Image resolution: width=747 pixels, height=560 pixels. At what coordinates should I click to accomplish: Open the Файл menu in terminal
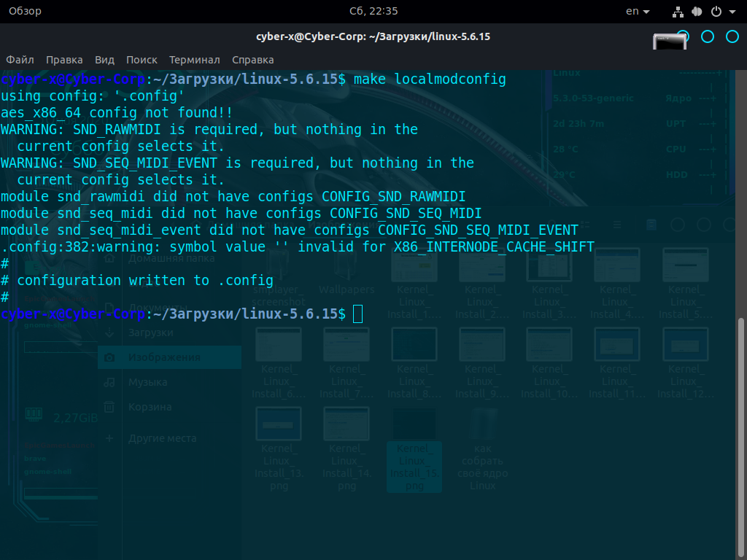[20, 60]
